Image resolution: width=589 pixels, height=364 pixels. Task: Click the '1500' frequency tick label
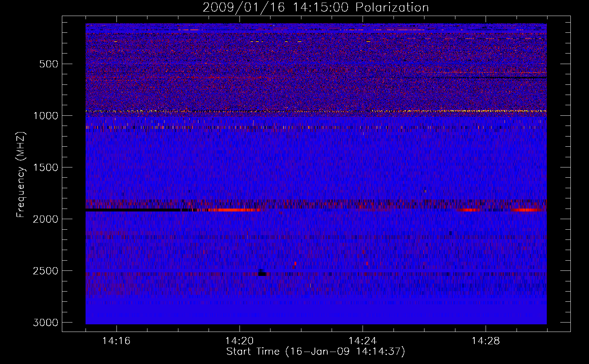point(46,167)
